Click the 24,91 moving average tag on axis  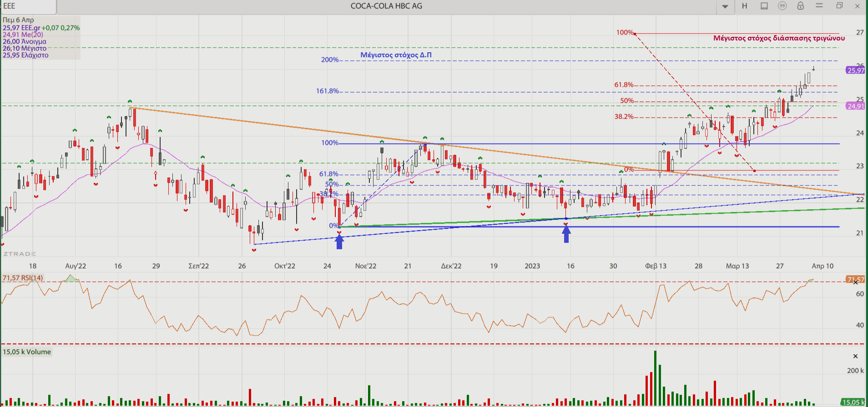[855, 106]
